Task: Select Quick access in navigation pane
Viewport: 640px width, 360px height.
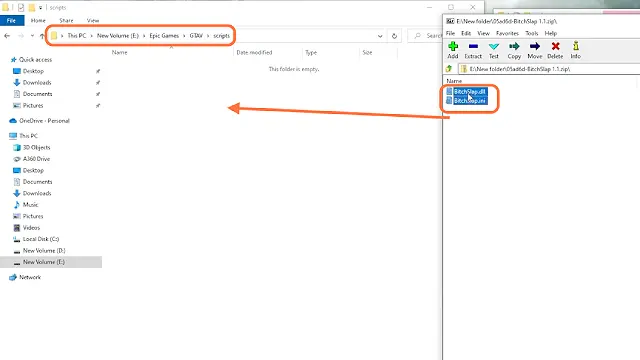Action: [35, 60]
